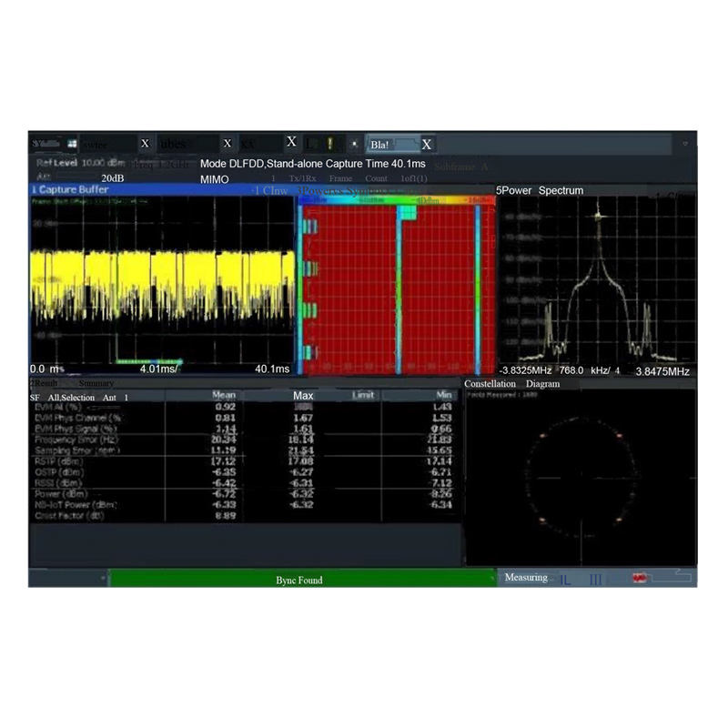Screen dimensions: 728x728
Task: Open the arrow at right end of green sync bar
Action: tap(492, 579)
